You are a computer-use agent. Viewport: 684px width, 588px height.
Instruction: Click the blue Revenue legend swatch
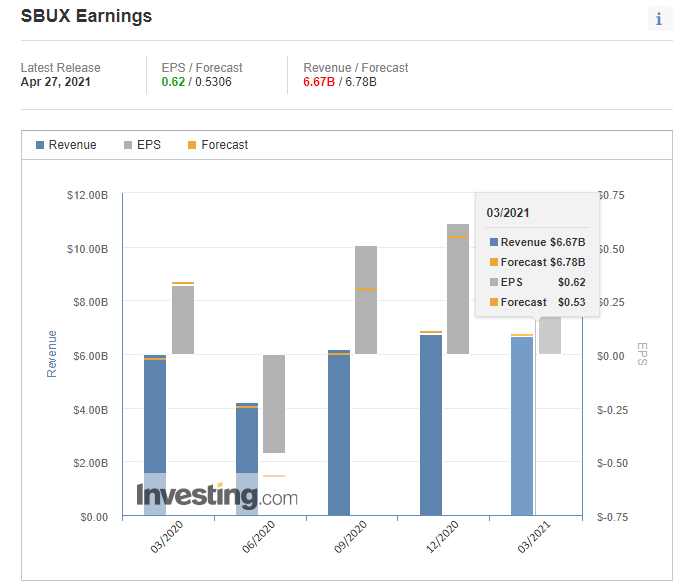click(x=40, y=145)
